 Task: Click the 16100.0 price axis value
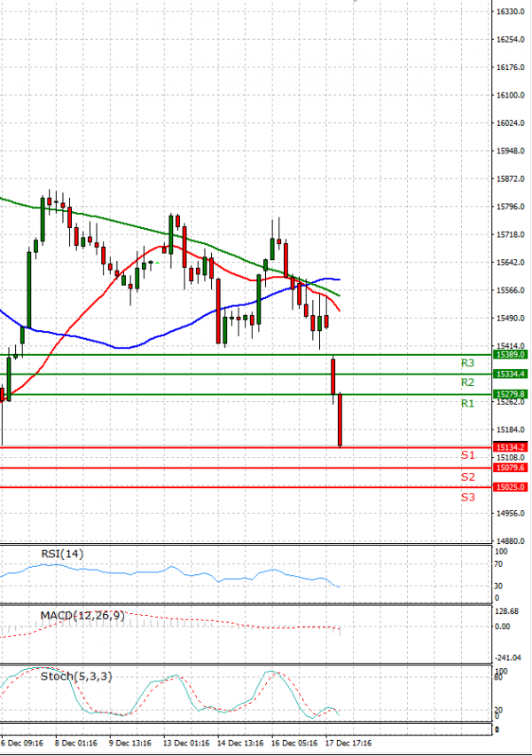pyautogui.click(x=511, y=95)
